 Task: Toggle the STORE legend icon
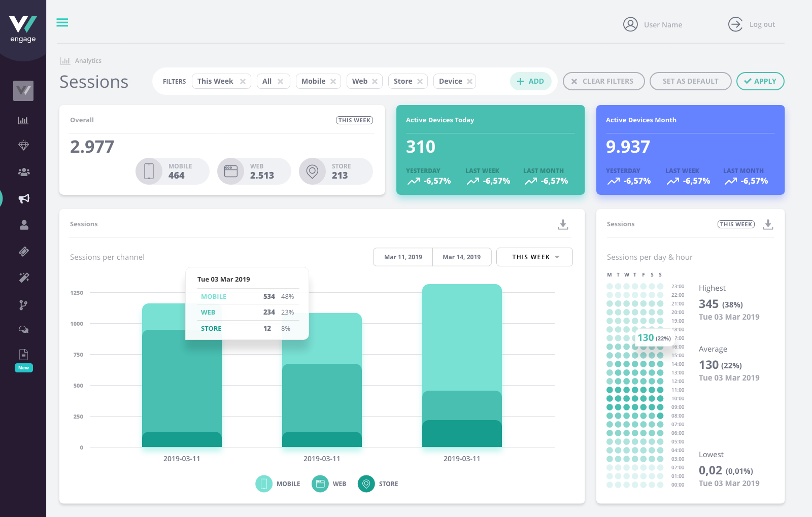pyautogui.click(x=366, y=484)
